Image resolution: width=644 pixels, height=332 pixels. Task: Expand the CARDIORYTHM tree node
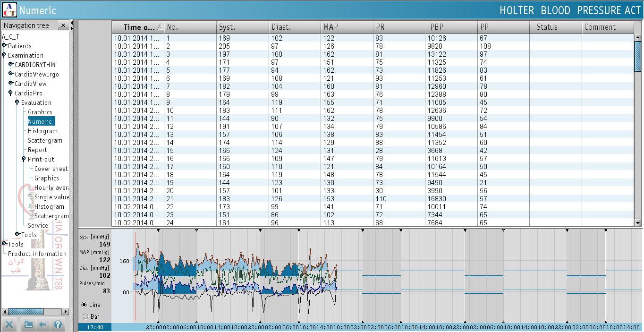11,65
